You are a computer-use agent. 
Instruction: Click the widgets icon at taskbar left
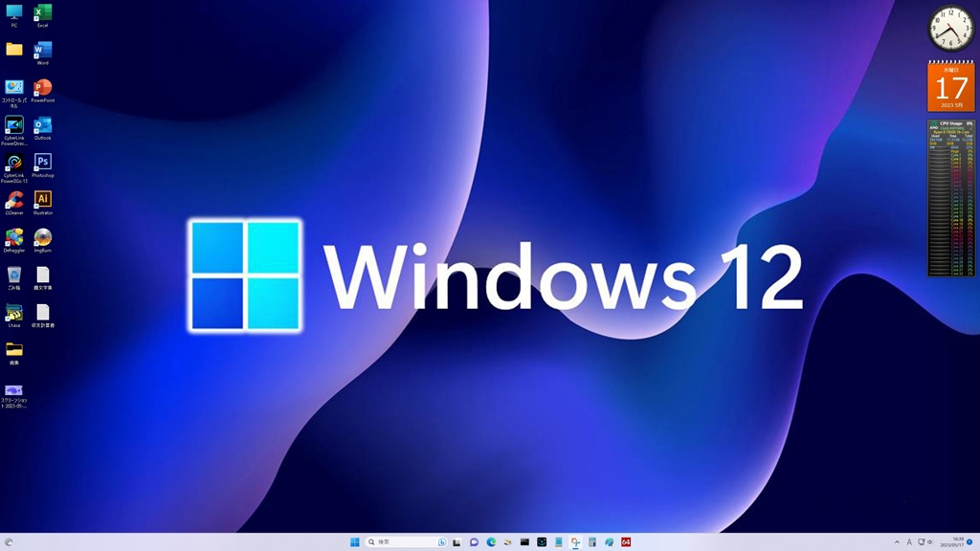pyautogui.click(x=8, y=541)
